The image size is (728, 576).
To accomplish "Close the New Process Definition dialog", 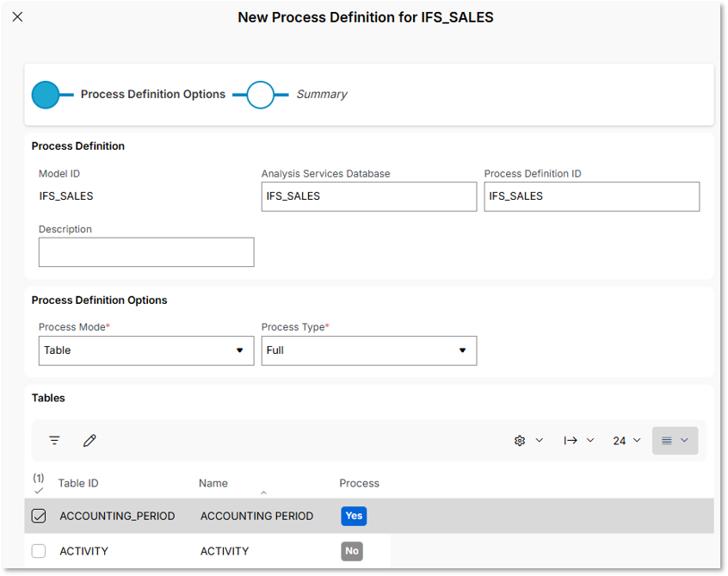I will pos(18,17).
